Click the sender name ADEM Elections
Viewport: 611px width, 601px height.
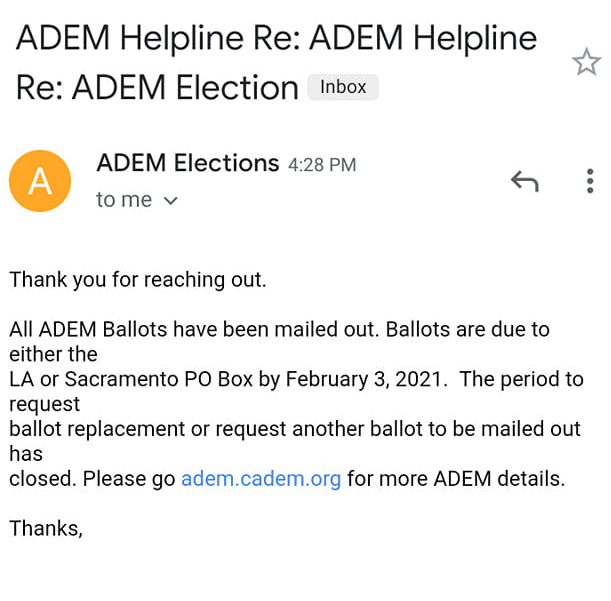point(187,163)
